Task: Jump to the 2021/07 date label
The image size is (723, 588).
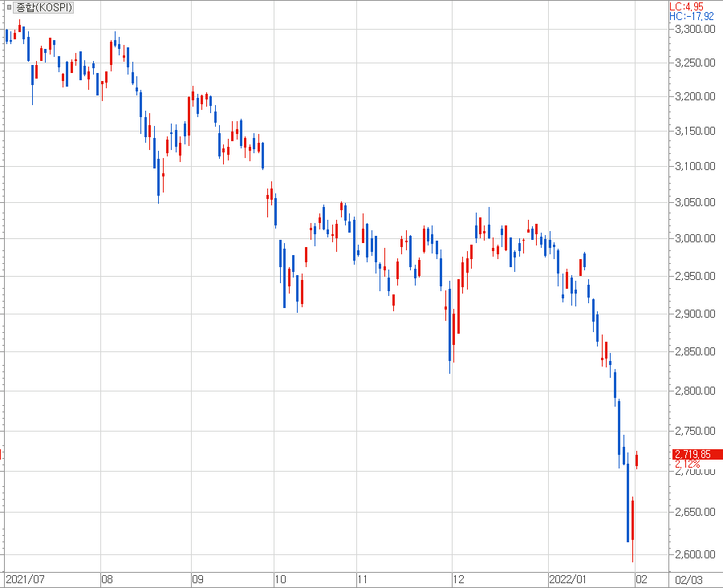Action: (24, 578)
